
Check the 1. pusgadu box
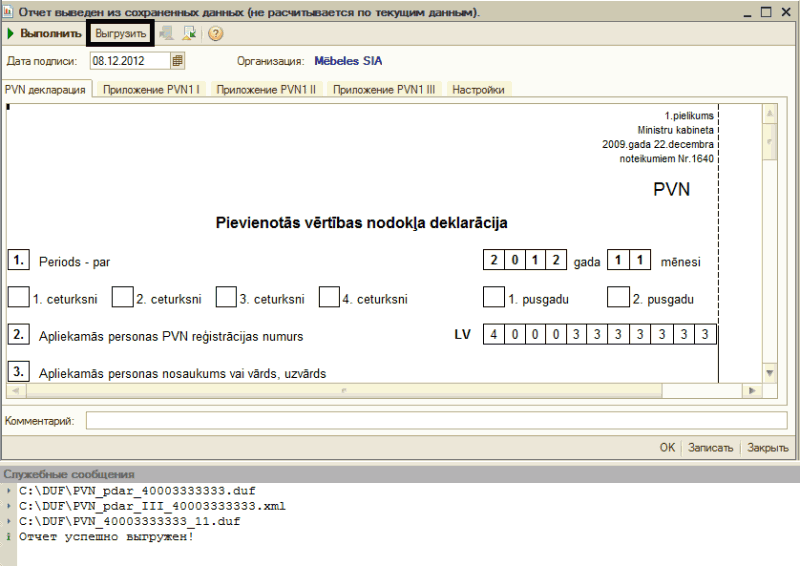click(493, 297)
